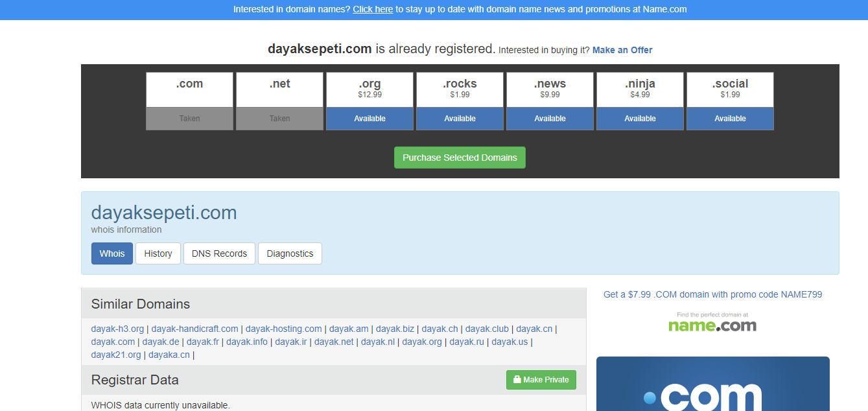Click the 'WHOIS data currently unavailable.' text
Screen dimensions: 868x411
pos(161,405)
